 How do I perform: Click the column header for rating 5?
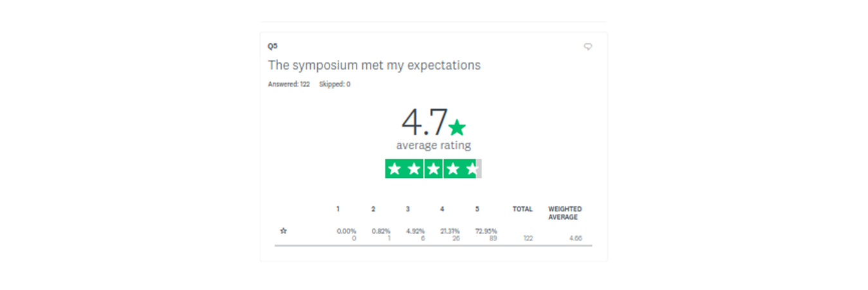(477, 209)
